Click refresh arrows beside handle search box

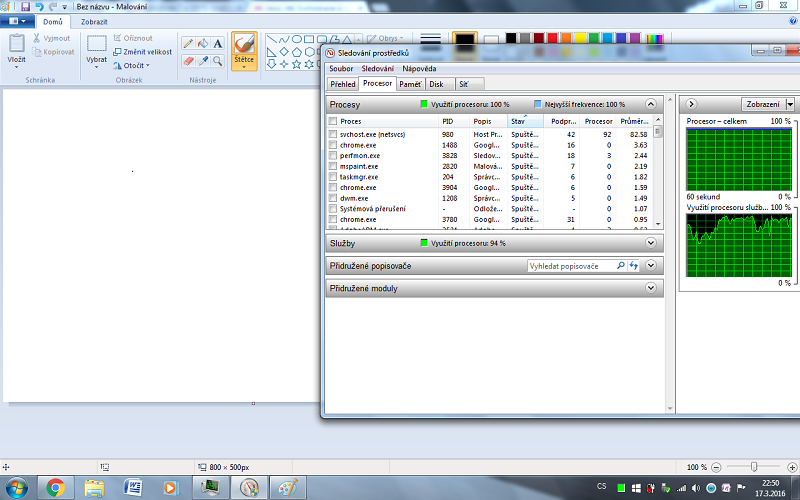[x=633, y=265]
